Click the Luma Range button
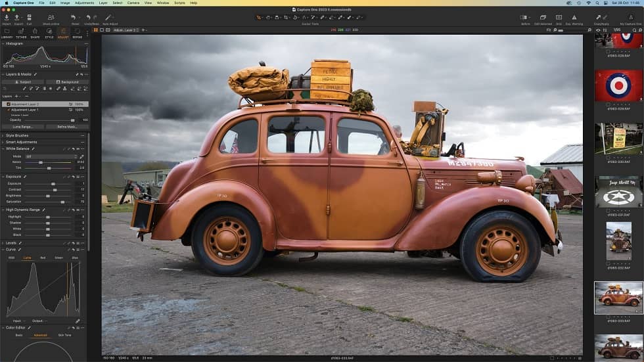 point(23,127)
